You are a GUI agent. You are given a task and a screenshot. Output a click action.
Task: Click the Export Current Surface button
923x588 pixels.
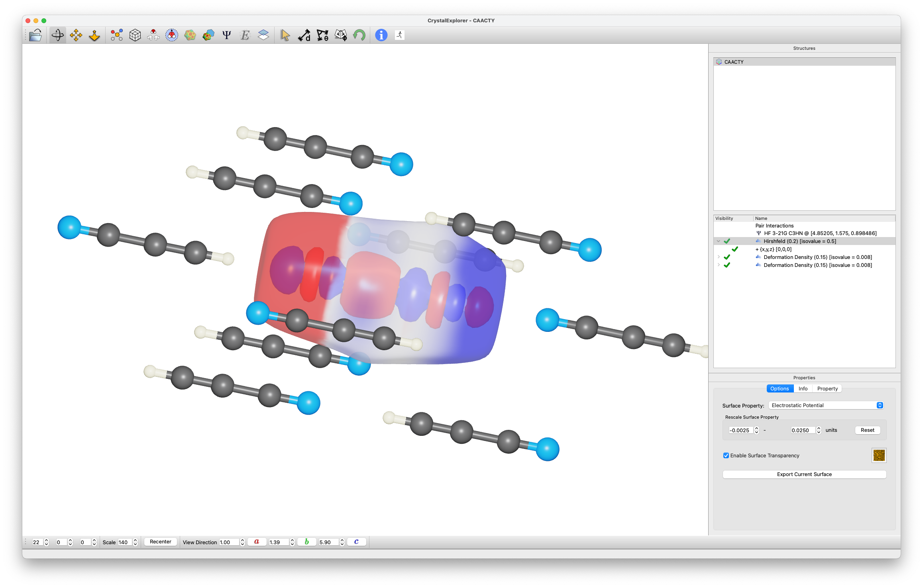(804, 474)
